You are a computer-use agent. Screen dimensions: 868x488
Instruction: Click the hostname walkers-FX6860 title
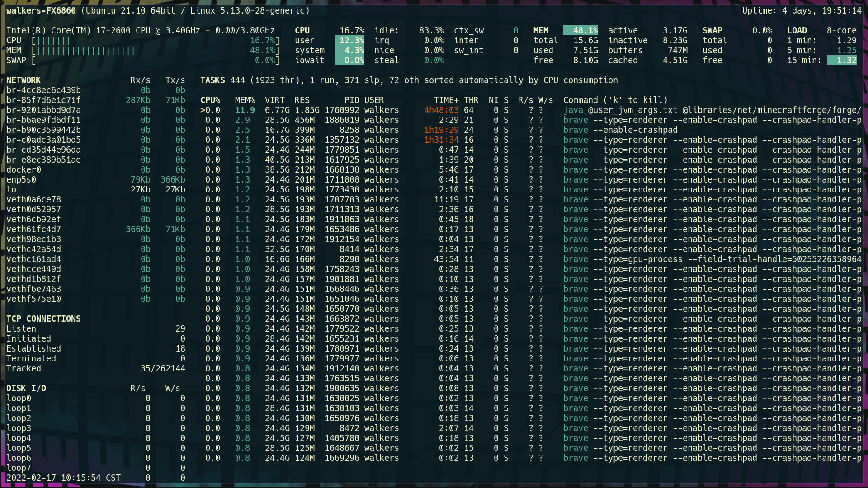(41, 11)
